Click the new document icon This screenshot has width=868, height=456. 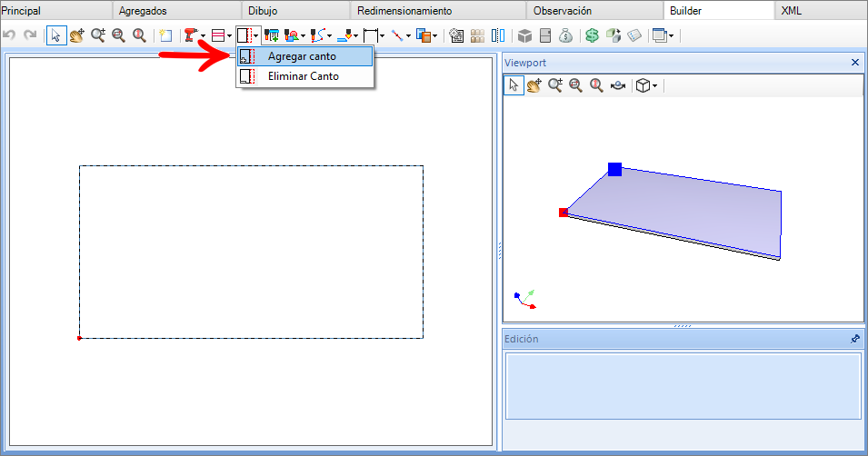(165, 36)
